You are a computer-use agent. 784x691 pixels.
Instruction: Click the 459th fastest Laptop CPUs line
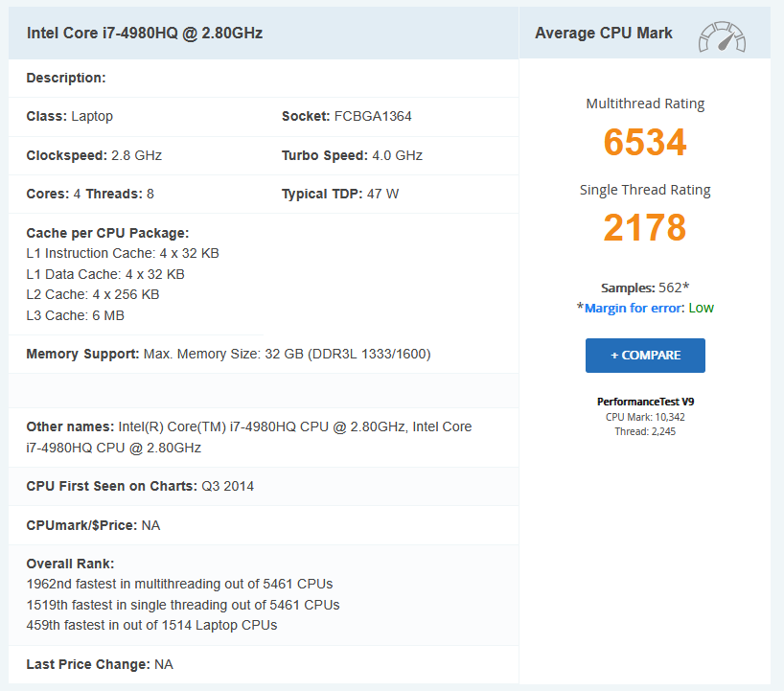click(151, 625)
